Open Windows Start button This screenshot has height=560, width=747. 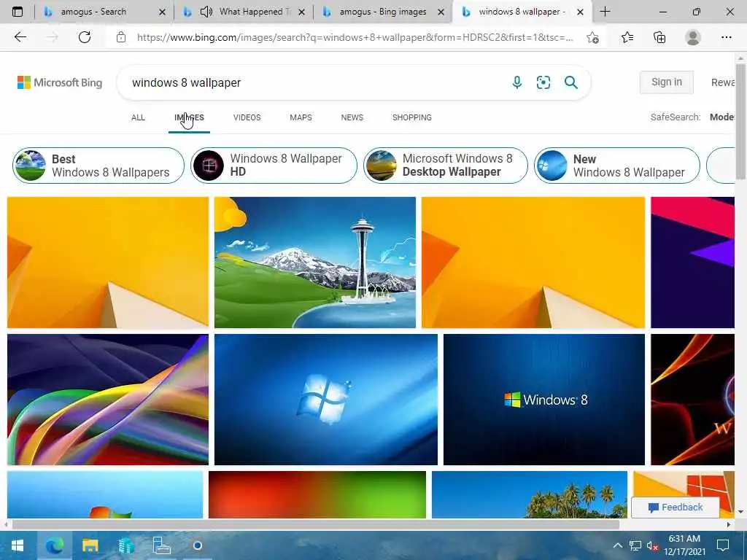[x=18, y=545]
